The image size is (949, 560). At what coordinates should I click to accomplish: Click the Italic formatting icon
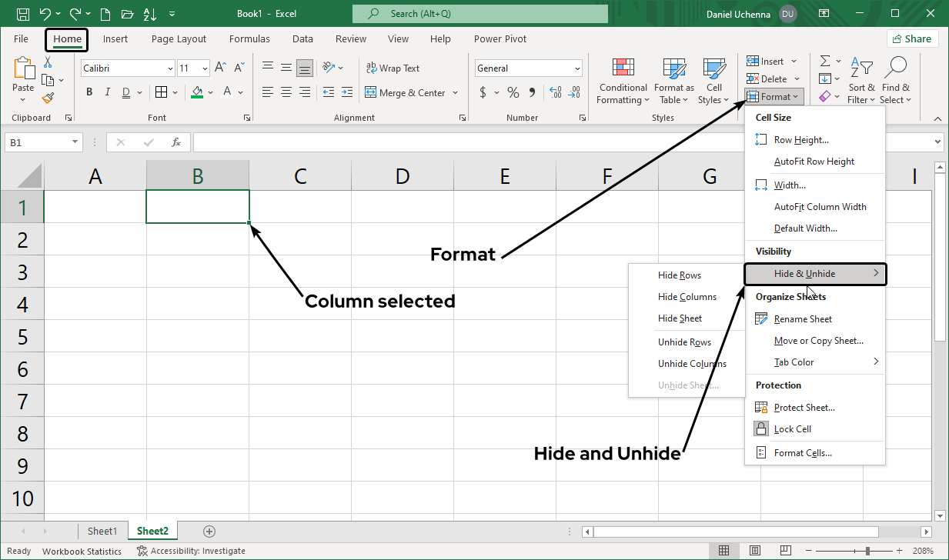[x=107, y=92]
